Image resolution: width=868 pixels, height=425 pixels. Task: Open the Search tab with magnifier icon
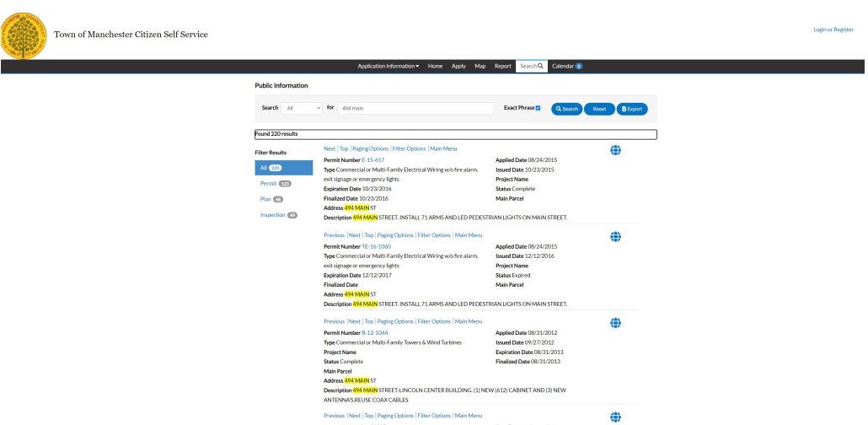(531, 66)
